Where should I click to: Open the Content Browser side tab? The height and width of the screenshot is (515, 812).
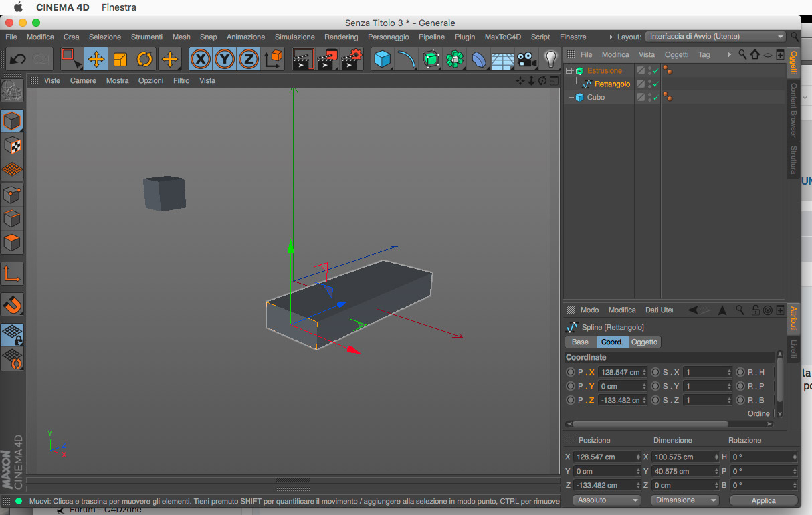(793, 109)
